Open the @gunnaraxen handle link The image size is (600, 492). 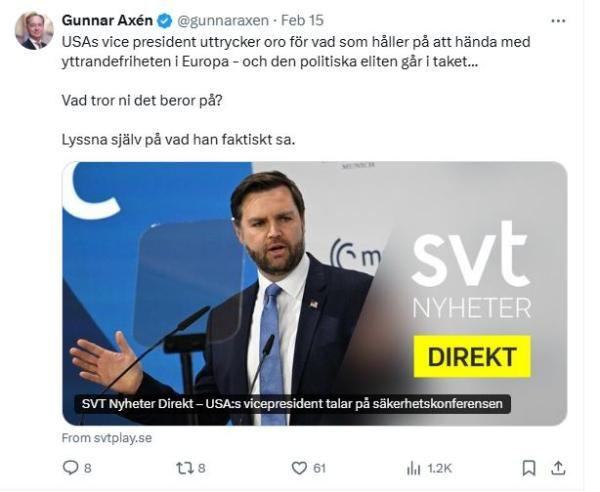point(223,21)
